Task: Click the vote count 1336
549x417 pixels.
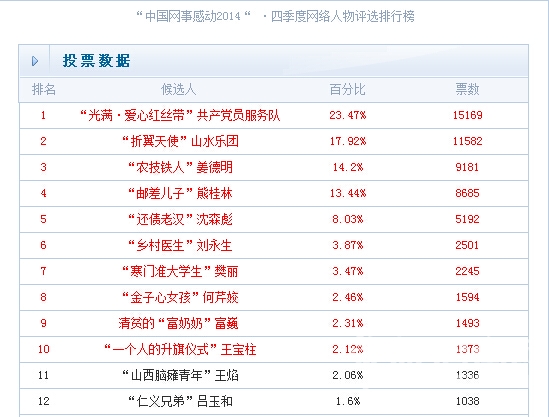Action: tap(467, 375)
